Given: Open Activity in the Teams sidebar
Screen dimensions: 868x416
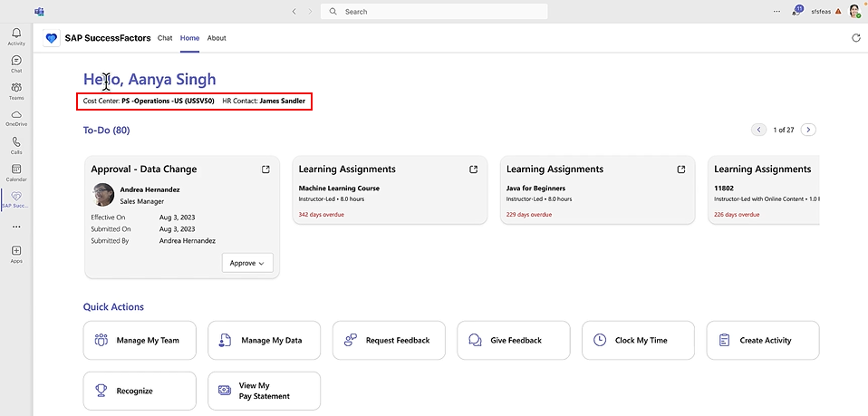Looking at the screenshot, I should coord(16,36).
